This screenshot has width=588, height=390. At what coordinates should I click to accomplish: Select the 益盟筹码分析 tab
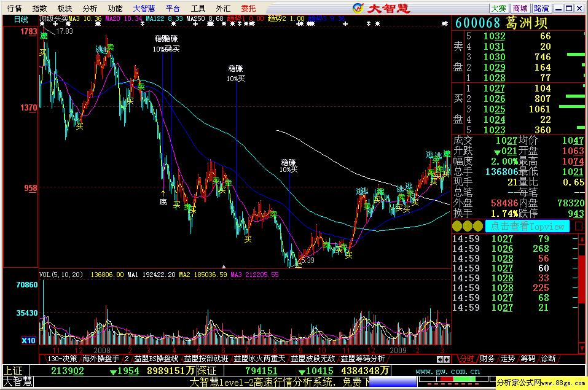coord(363,359)
